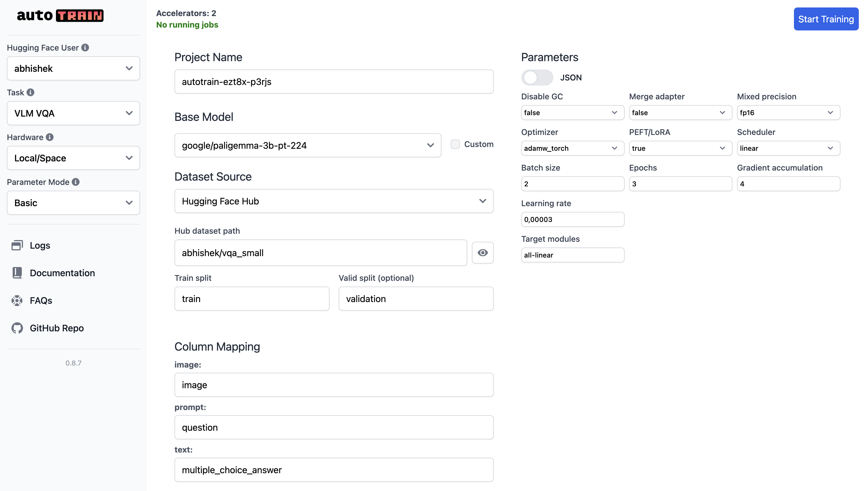This screenshot has width=868, height=491.
Task: Click the Hugging Face User info icon
Action: (x=85, y=48)
